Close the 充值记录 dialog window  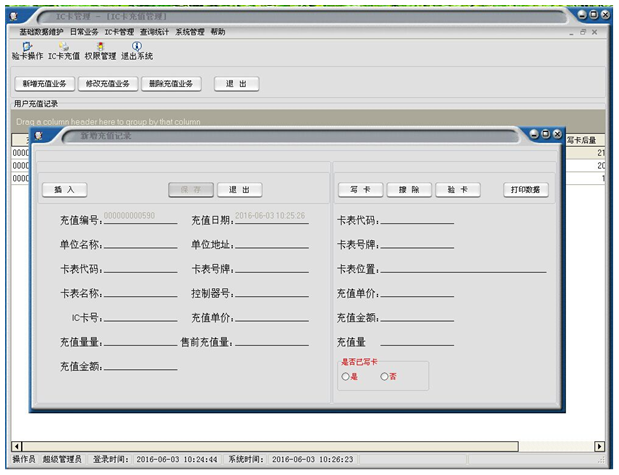pos(558,134)
